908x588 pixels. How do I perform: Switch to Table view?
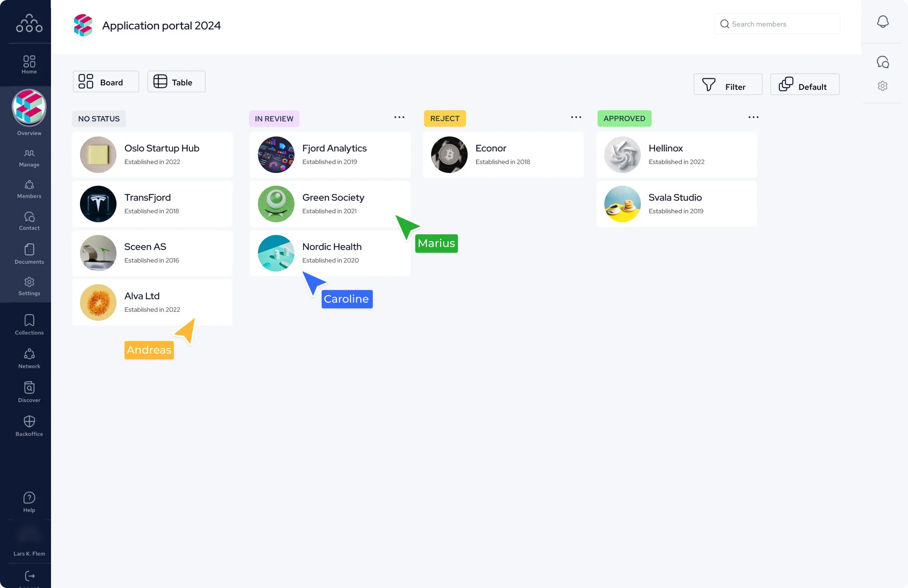(x=176, y=82)
